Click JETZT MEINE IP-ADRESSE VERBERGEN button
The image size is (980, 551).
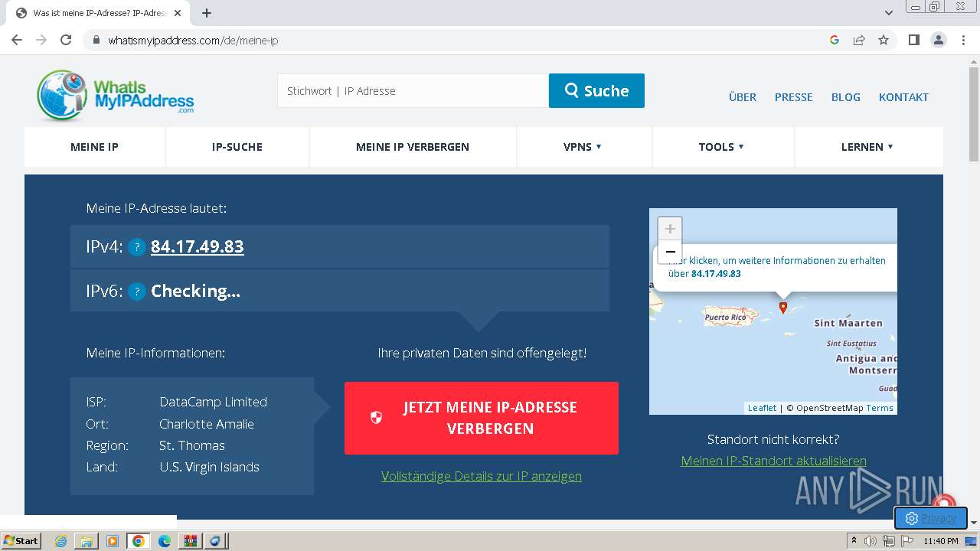[x=482, y=418]
